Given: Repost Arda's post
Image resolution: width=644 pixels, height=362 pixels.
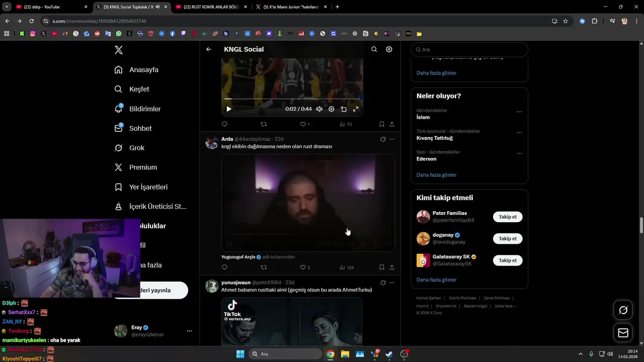Looking at the screenshot, I should tap(263, 267).
